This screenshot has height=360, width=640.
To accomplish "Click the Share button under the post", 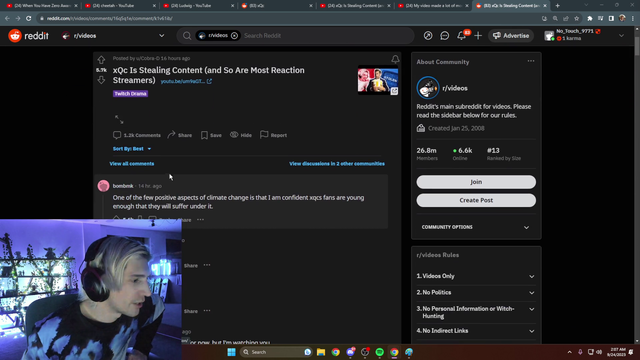I will 180,135.
